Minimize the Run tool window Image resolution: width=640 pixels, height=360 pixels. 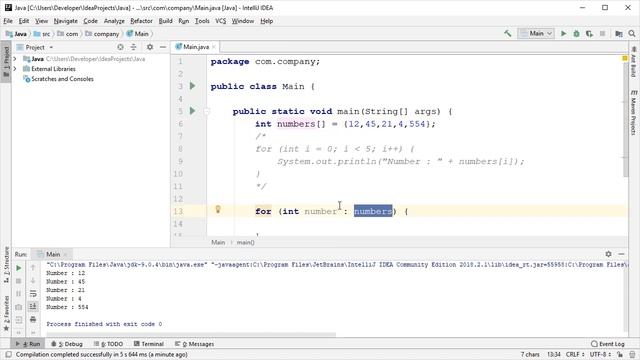tap(621, 254)
